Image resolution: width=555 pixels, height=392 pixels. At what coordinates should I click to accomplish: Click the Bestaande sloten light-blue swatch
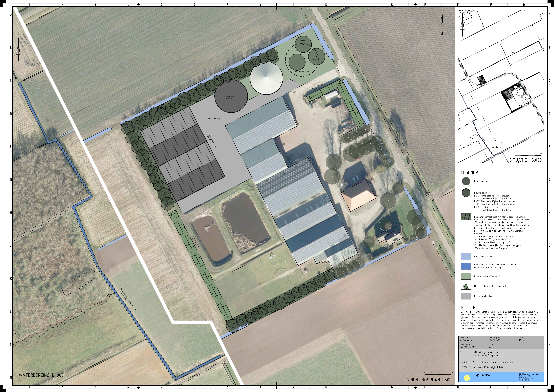pos(466,256)
